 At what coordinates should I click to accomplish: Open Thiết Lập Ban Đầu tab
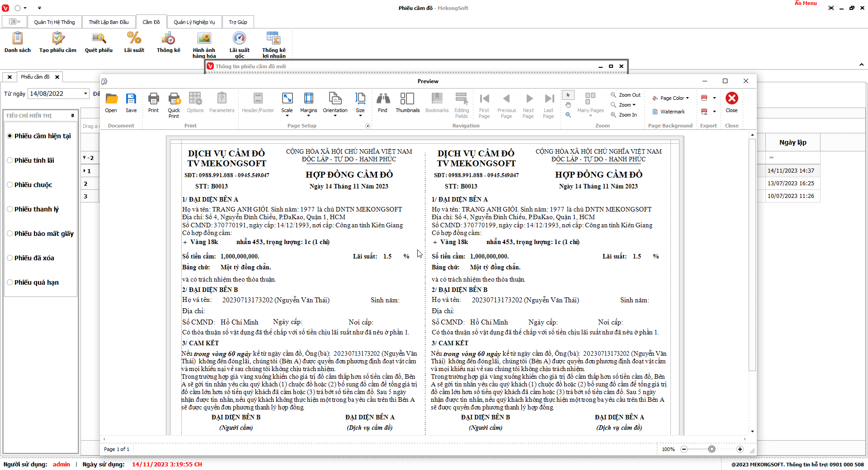(x=108, y=22)
